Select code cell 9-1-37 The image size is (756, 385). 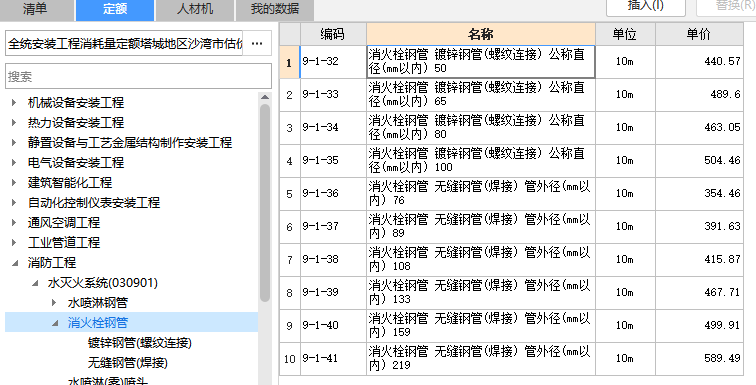click(x=333, y=226)
